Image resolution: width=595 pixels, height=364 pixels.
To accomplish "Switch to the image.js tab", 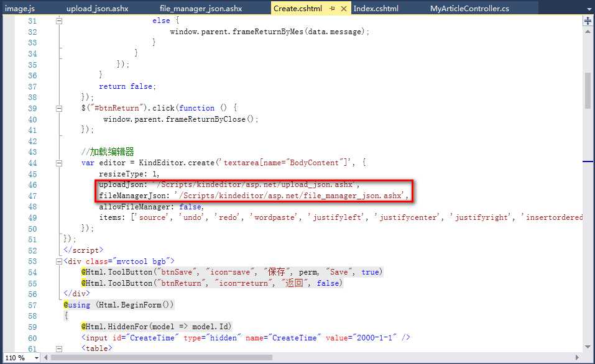I will (20, 8).
